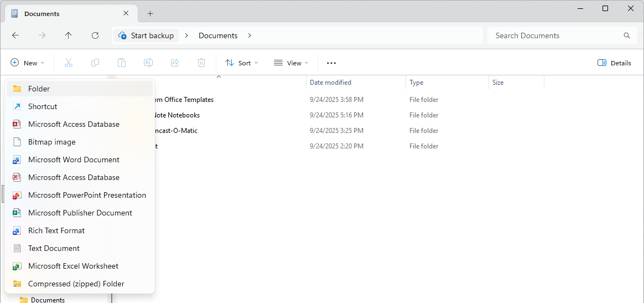This screenshot has height=303, width=644.
Task: Click the 9/24/2025 3:25 PM date
Action: pos(336,131)
